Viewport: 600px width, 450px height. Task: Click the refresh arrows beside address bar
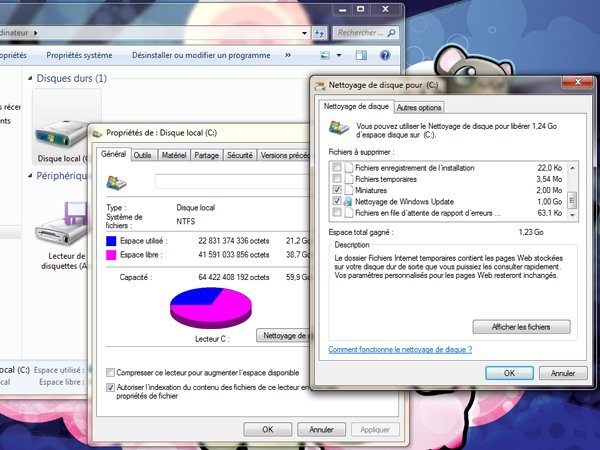[320, 33]
